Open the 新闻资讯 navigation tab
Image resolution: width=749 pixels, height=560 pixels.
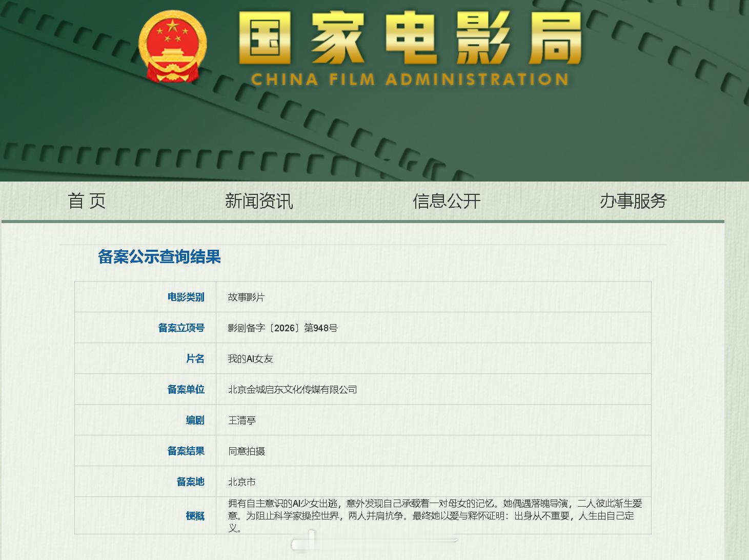click(259, 201)
